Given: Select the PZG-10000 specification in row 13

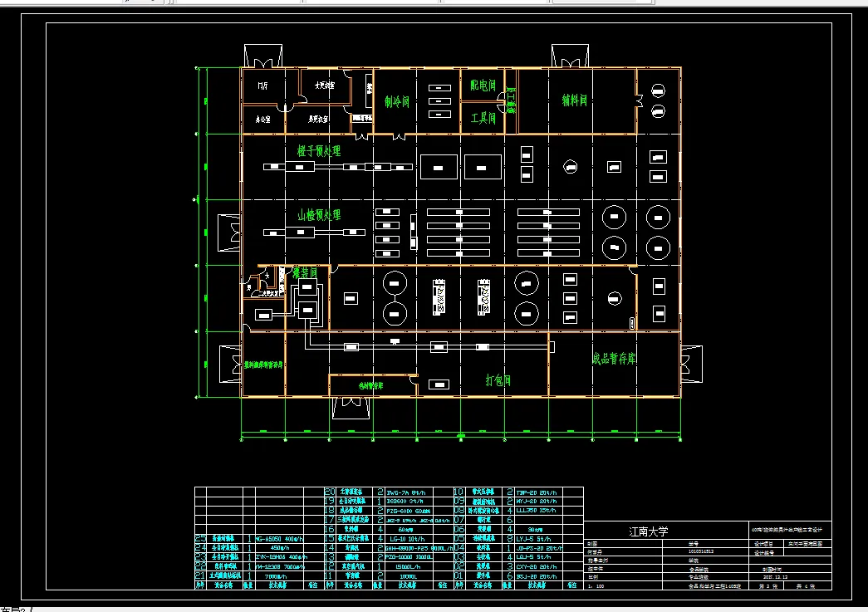Looking at the screenshot, I should [409, 556].
